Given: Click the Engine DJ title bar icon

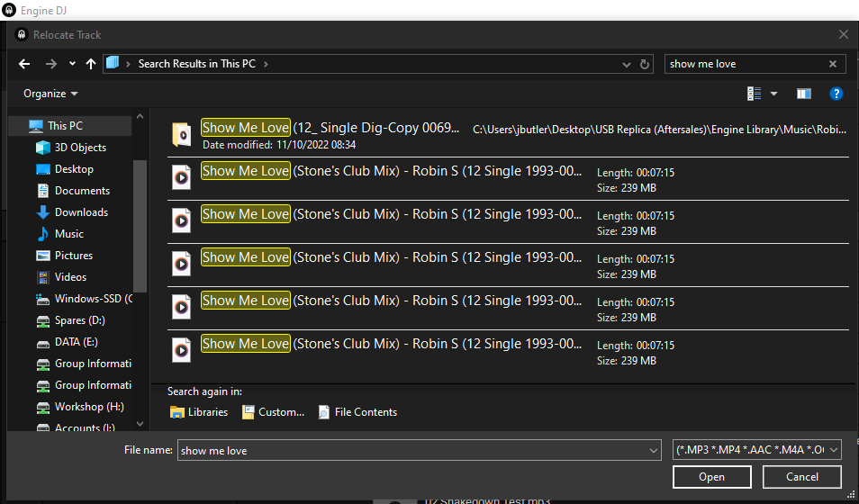Looking at the screenshot, I should click(x=9, y=10).
